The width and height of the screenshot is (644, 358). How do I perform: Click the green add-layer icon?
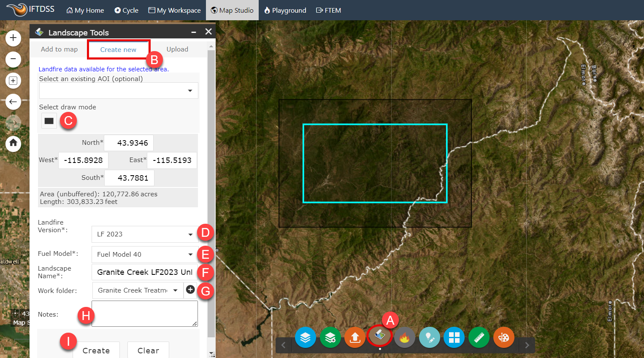tap(330, 337)
